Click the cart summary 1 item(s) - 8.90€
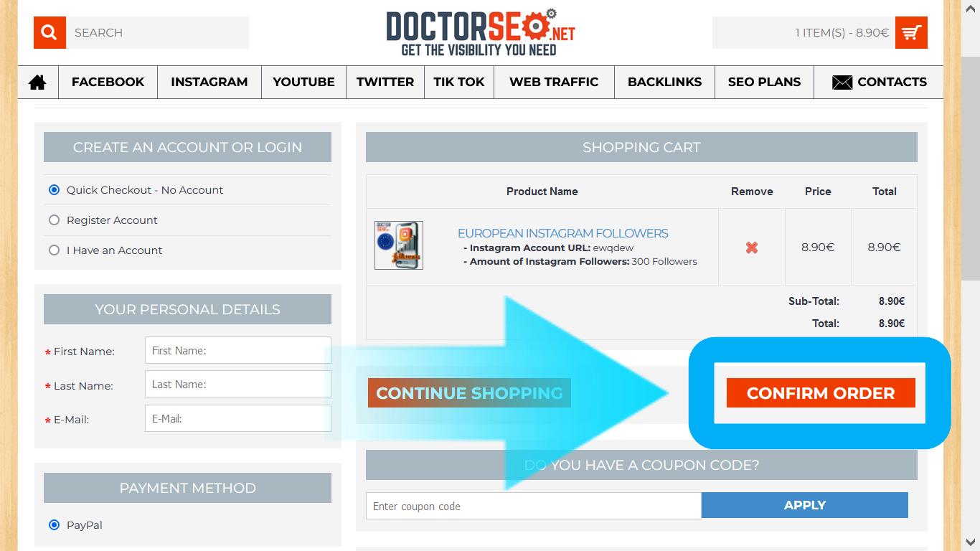The width and height of the screenshot is (980, 551). (842, 32)
